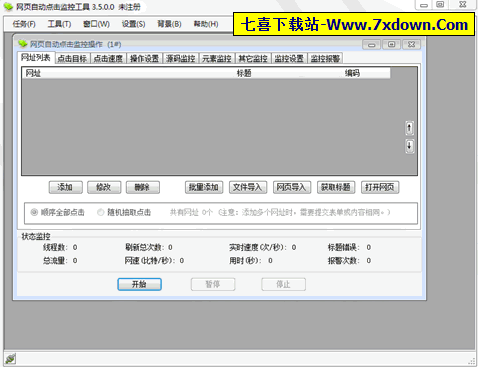The height and width of the screenshot is (367, 478).
Task: Open the 设置(S) menu
Action: click(133, 24)
